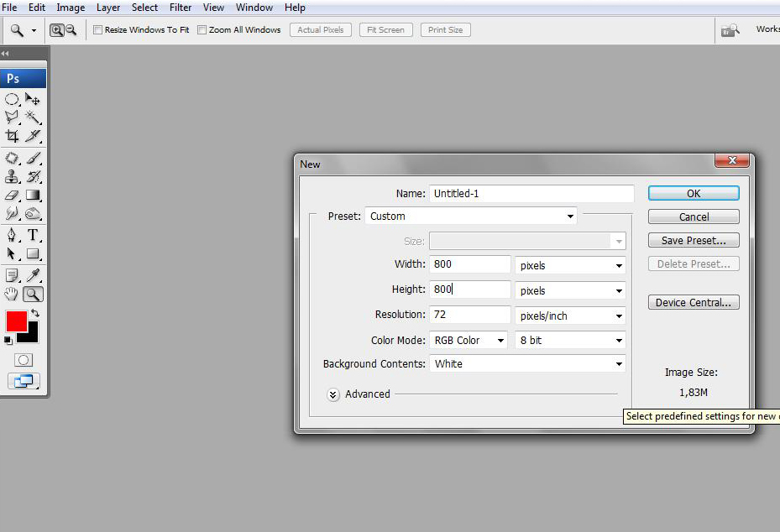Image resolution: width=780 pixels, height=532 pixels.
Task: Select the Notes tool
Action: (x=12, y=275)
